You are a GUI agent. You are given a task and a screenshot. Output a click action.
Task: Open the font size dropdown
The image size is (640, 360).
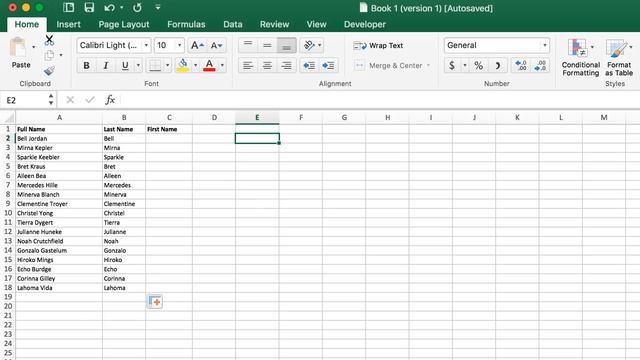point(179,45)
